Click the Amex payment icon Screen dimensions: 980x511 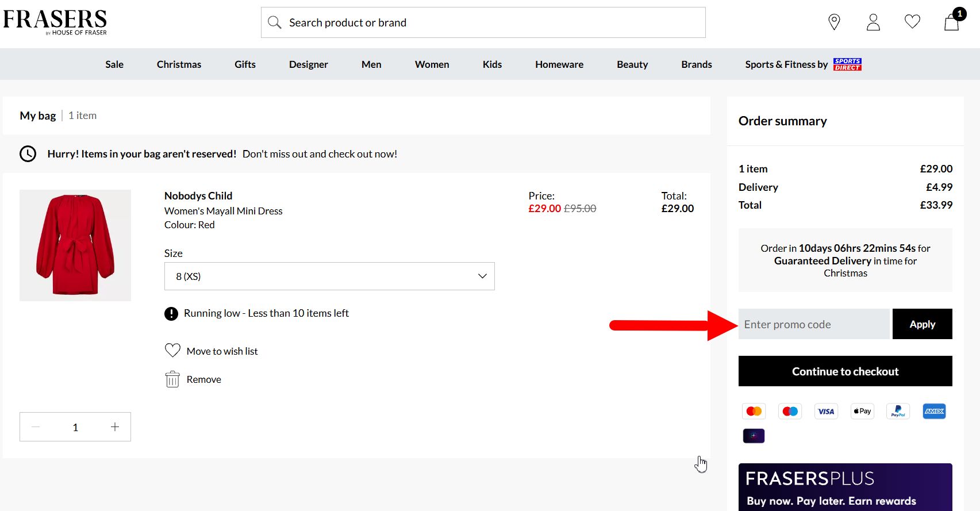(935, 411)
